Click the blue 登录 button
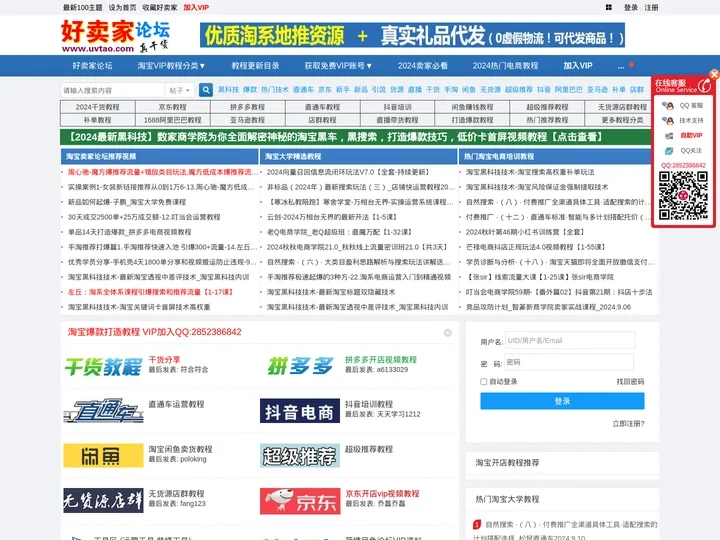 [562, 401]
